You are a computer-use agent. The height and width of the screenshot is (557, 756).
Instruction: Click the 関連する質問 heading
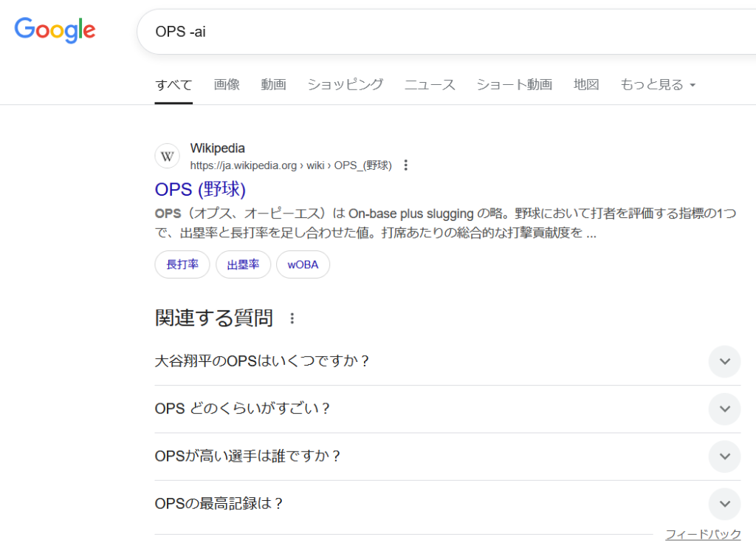(214, 318)
